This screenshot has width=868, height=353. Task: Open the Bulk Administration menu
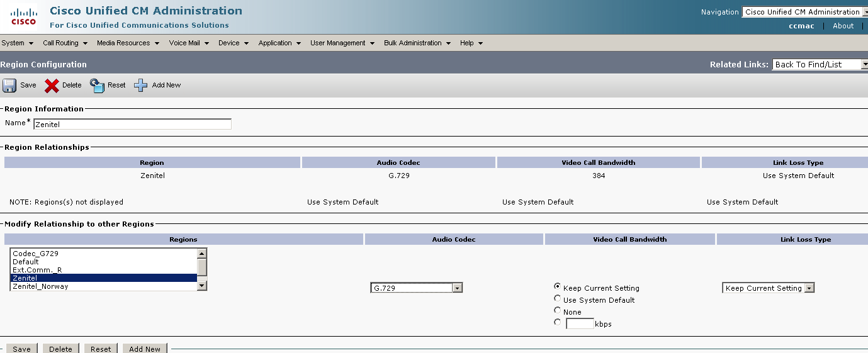pyautogui.click(x=417, y=43)
